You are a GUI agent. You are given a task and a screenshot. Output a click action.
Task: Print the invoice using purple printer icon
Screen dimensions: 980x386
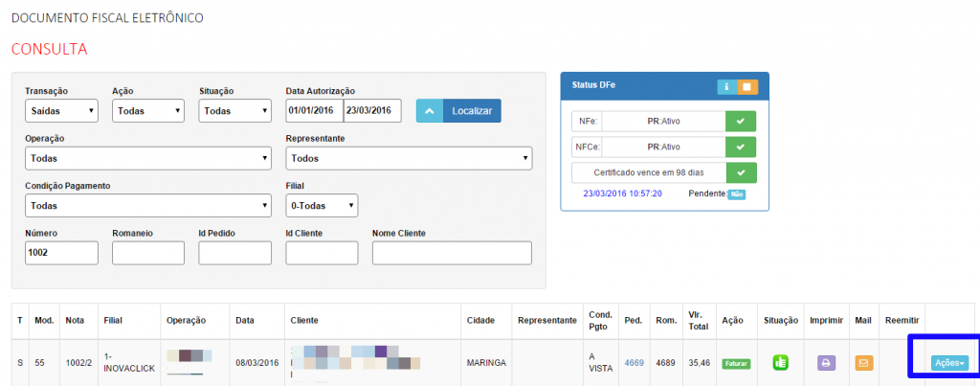coord(826,363)
